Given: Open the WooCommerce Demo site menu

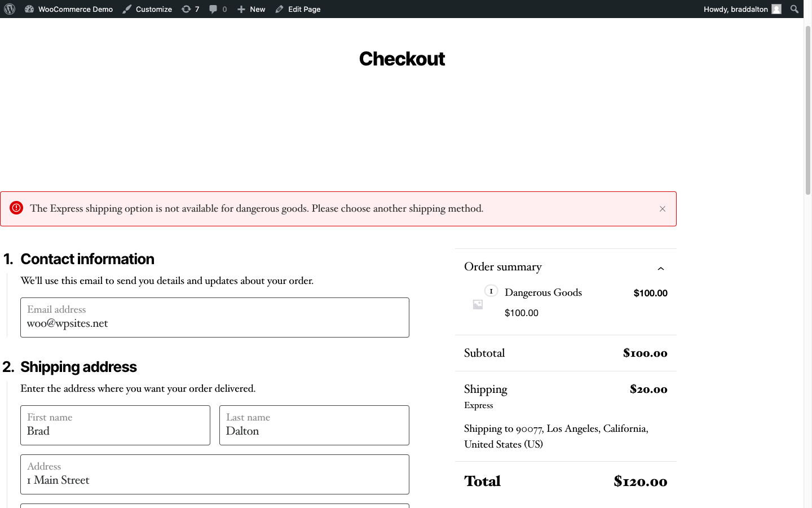Looking at the screenshot, I should click(x=69, y=9).
